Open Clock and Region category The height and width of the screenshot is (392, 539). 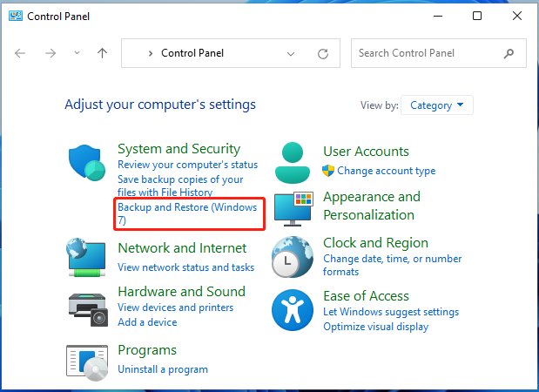375,243
